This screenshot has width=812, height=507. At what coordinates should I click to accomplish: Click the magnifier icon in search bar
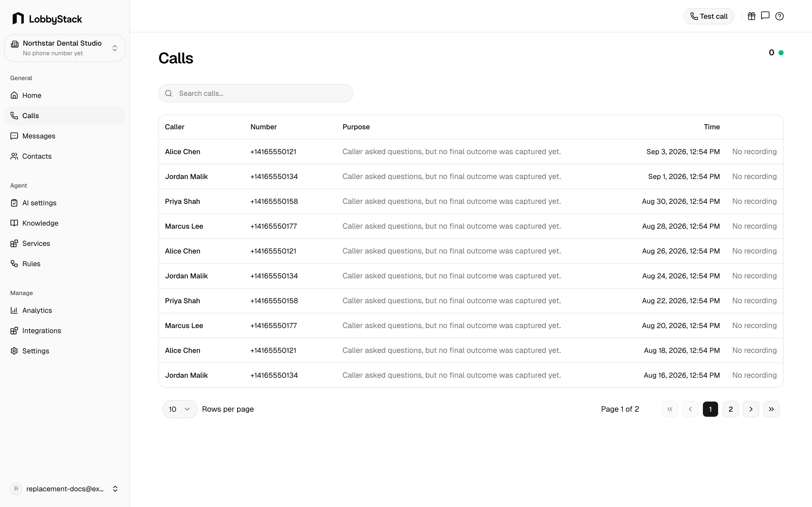pyautogui.click(x=168, y=93)
